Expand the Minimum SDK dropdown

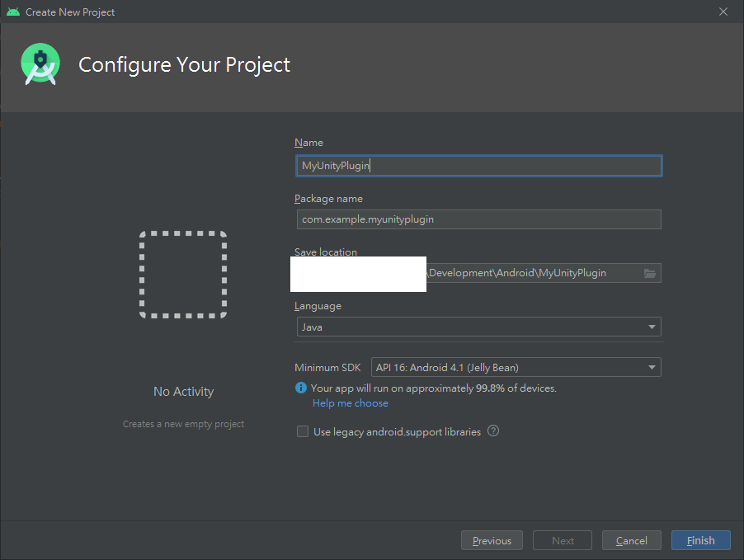pos(516,367)
